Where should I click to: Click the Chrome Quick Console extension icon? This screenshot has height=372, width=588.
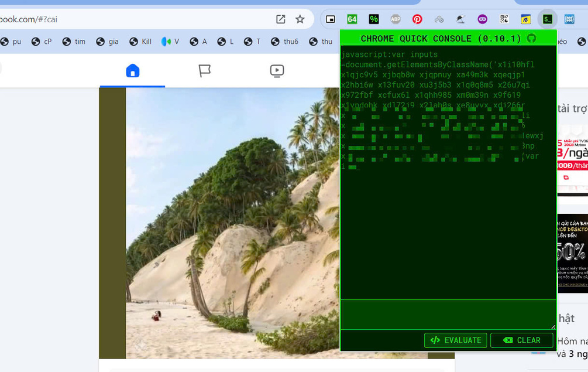tap(548, 19)
